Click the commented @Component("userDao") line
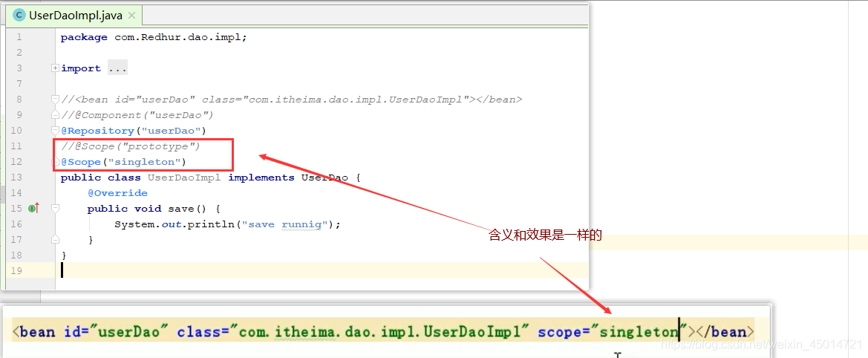The height and width of the screenshot is (358, 868). click(x=137, y=115)
